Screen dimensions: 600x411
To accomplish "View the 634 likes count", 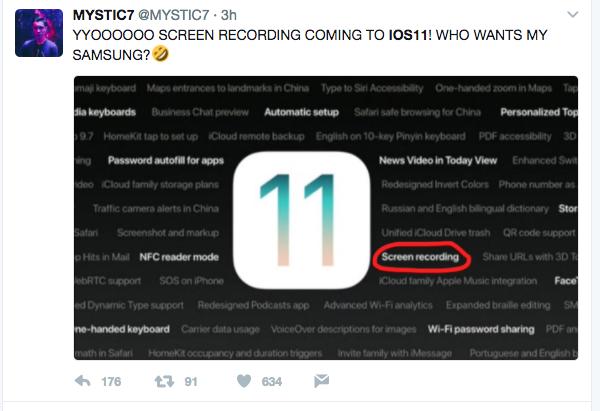I will [272, 382].
